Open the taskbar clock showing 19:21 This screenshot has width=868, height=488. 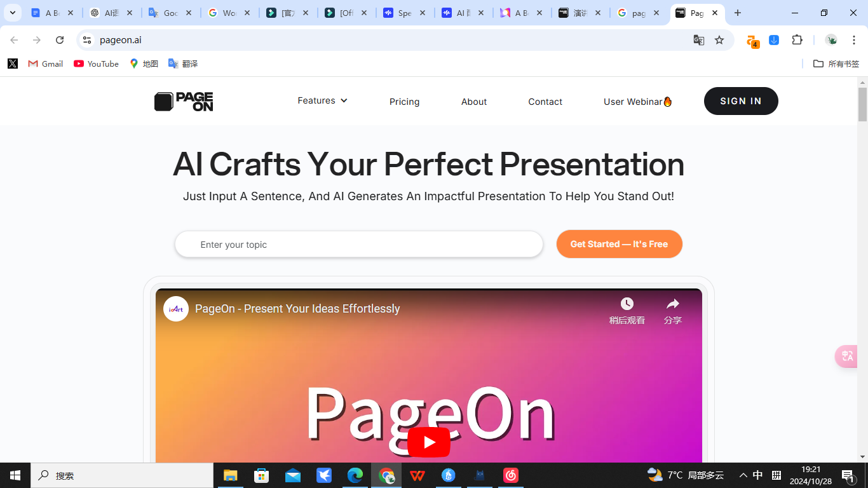(811, 475)
